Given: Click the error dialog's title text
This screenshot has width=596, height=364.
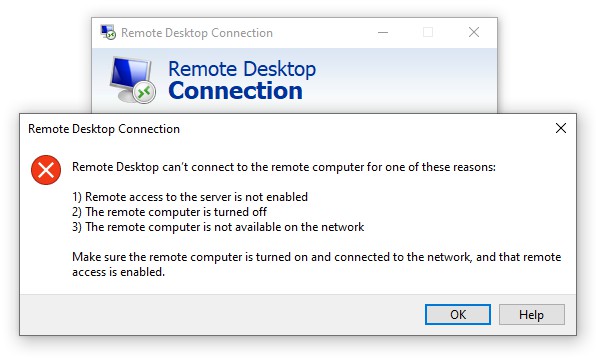Looking at the screenshot, I should click(x=104, y=129).
